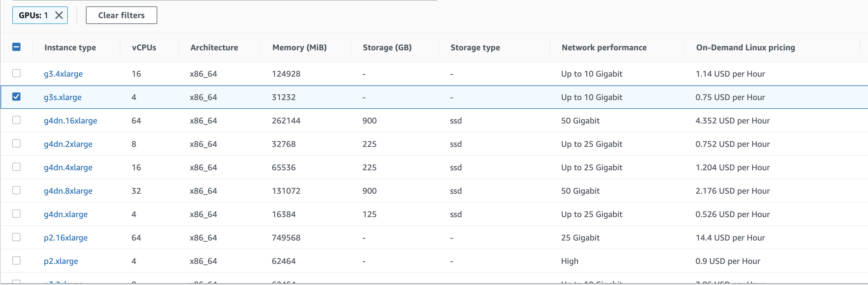
Task: Open the g3.4xlarge instance details link
Action: click(x=63, y=73)
